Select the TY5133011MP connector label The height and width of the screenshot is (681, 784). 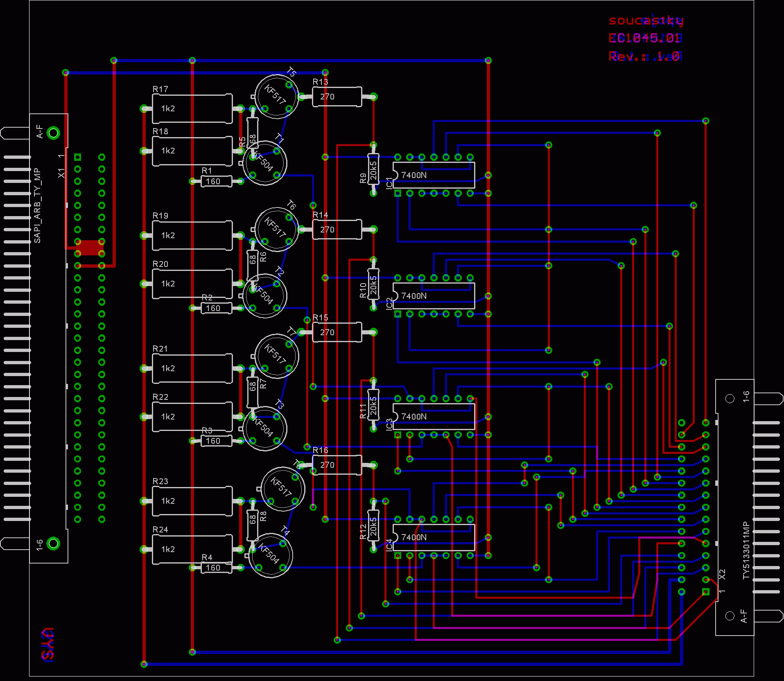pos(746,550)
